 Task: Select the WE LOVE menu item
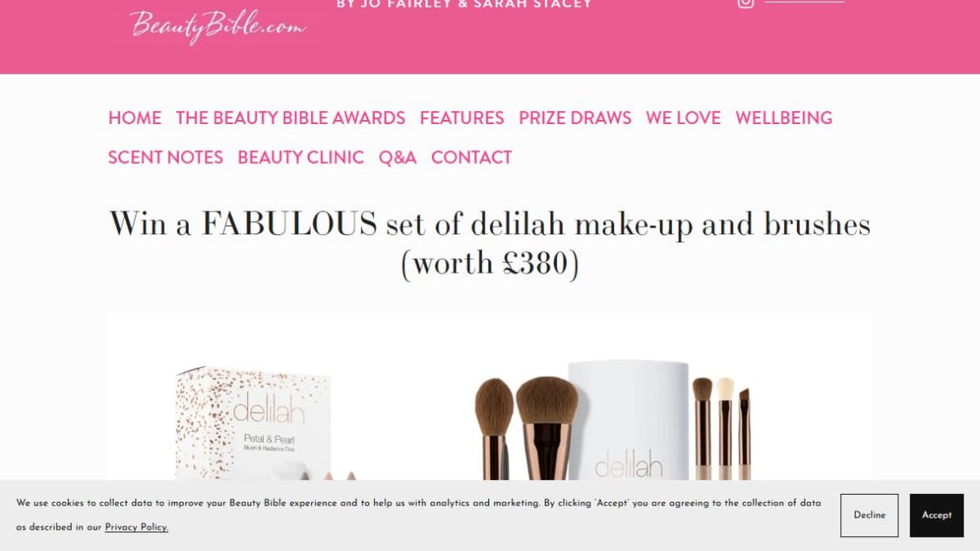coord(684,118)
